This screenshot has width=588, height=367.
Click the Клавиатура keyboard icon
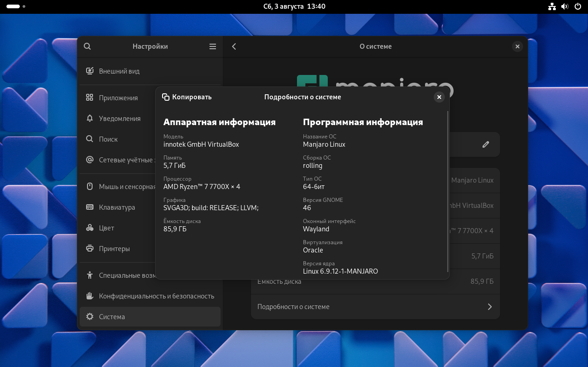(90, 207)
